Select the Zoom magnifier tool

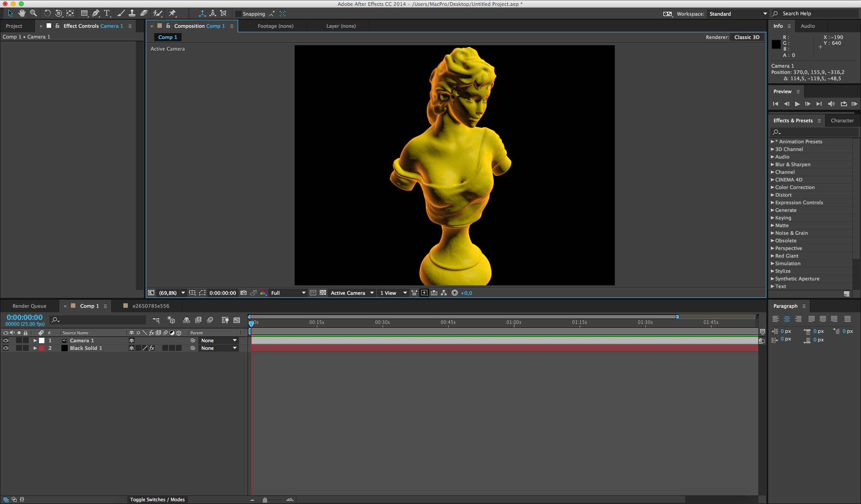tap(33, 13)
